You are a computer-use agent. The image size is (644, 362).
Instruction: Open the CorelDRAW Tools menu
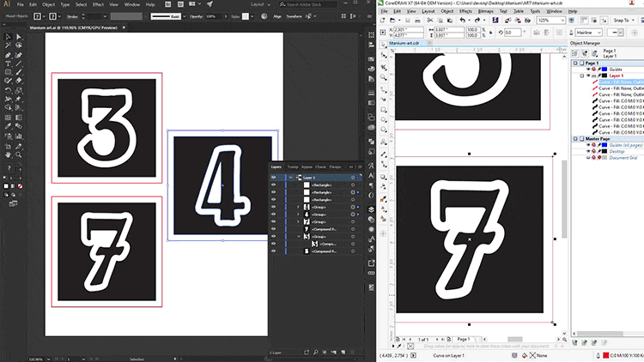535,11
